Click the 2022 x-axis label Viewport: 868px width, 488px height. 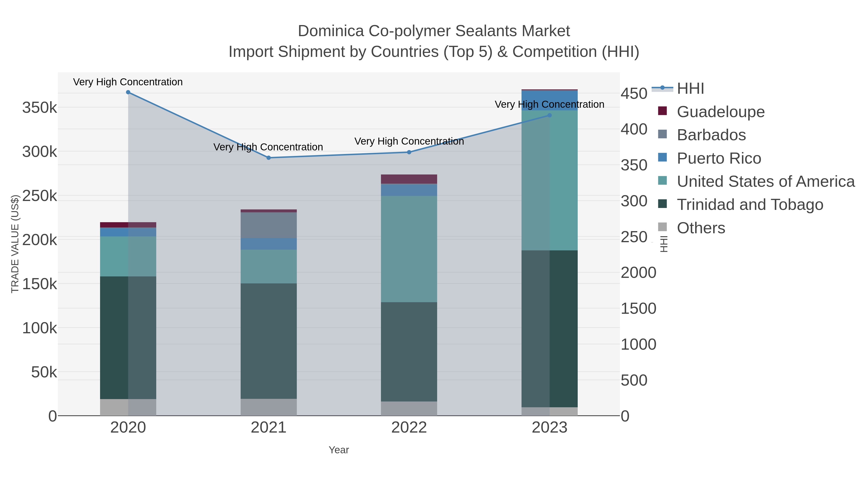409,428
